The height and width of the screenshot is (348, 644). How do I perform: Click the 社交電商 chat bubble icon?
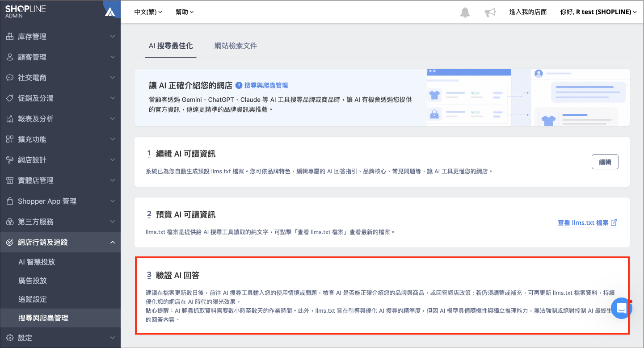[10, 78]
